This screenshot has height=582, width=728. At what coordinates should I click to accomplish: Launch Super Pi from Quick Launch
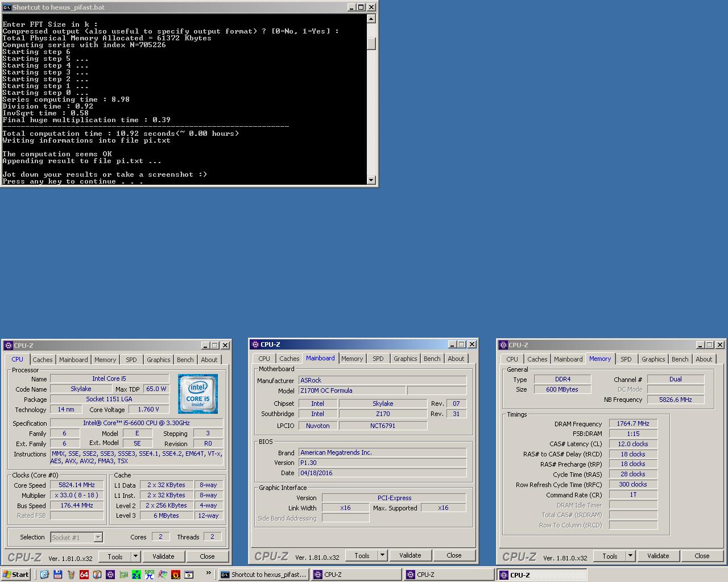pyautogui.click(x=150, y=575)
